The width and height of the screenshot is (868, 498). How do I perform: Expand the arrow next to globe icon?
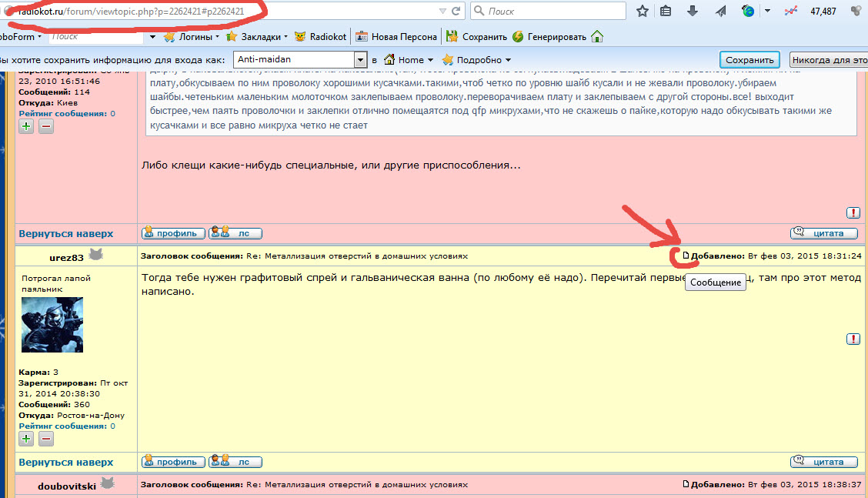(x=767, y=11)
